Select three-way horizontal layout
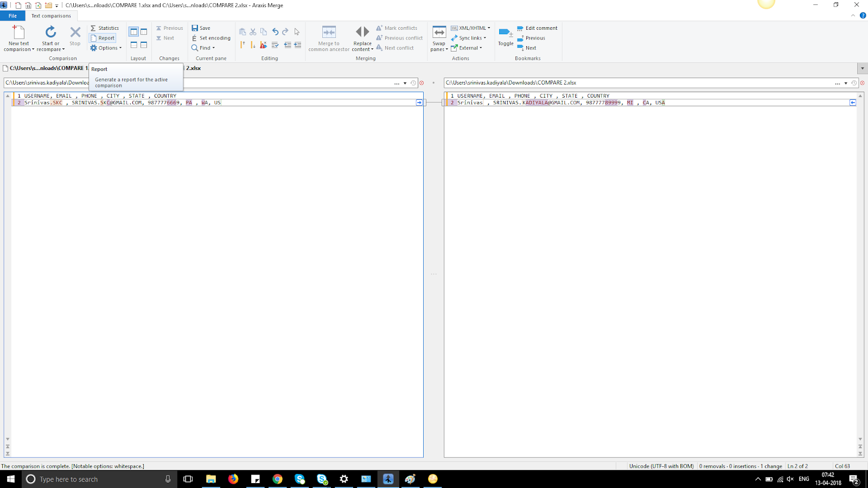868x488 pixels. click(144, 45)
